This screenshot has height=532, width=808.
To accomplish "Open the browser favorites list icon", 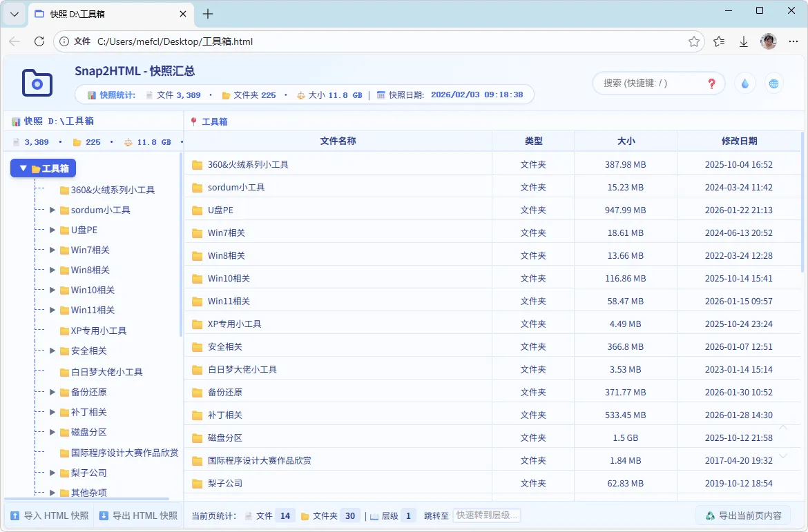I will coord(719,41).
